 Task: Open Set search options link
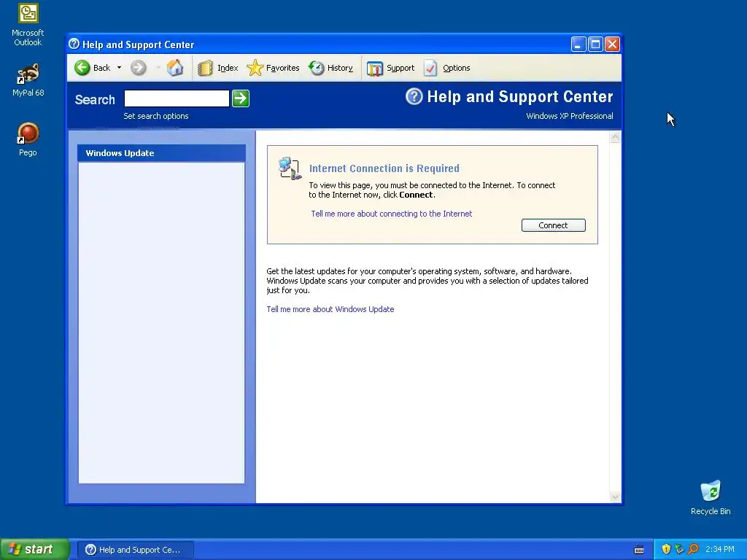click(156, 116)
